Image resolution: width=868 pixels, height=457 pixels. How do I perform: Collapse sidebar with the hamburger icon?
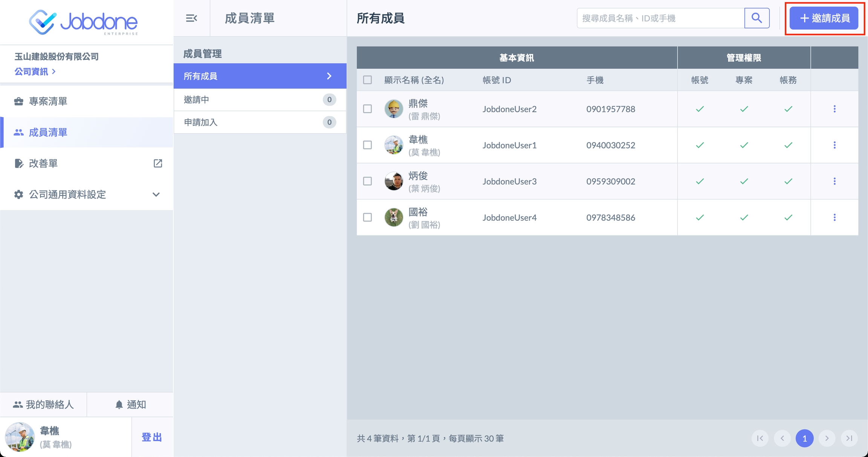[x=191, y=18]
